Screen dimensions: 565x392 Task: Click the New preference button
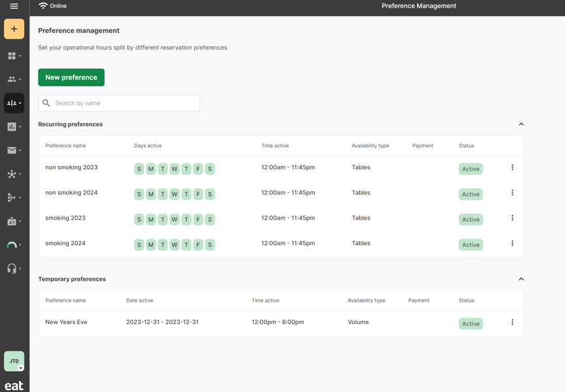[71, 77]
